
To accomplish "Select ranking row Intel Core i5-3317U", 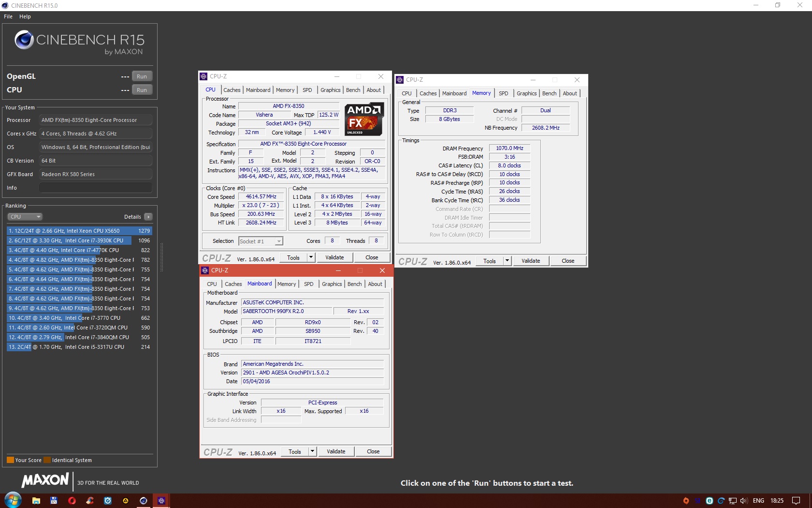I will click(x=79, y=347).
